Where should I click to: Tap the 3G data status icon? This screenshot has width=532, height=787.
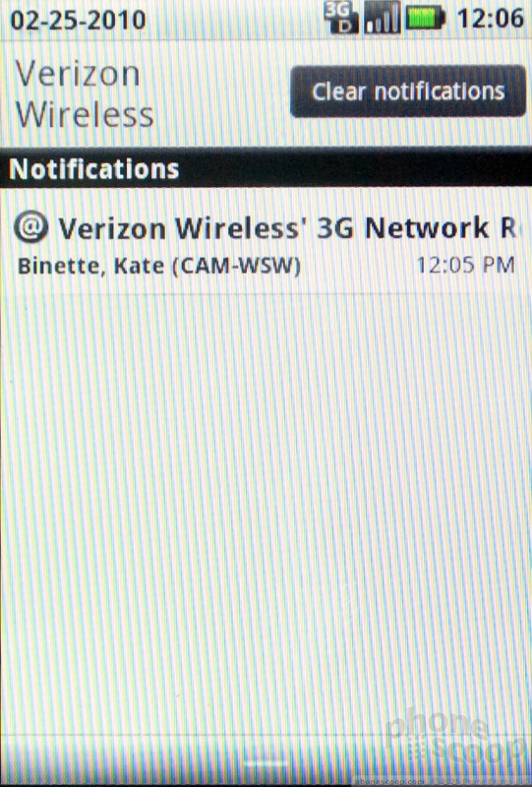tap(341, 18)
